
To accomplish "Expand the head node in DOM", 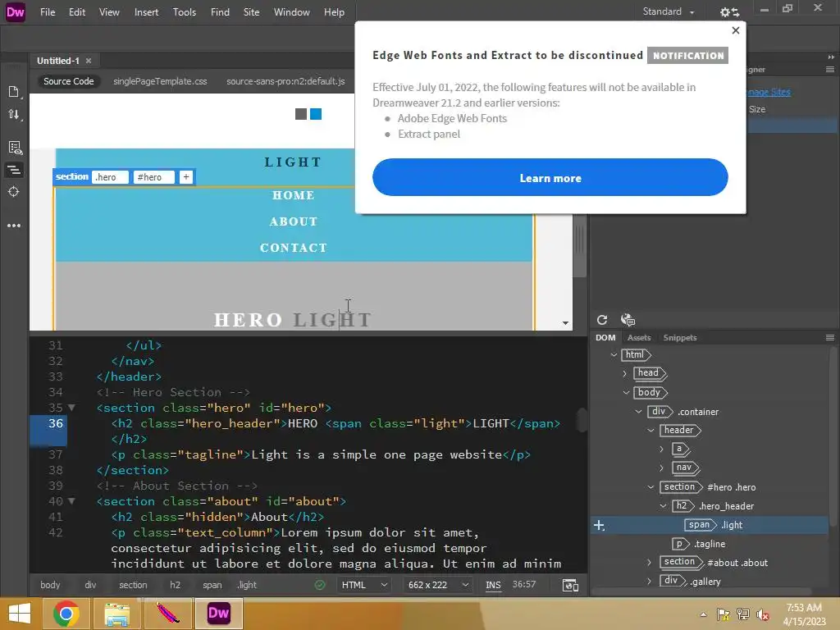I will [x=625, y=373].
